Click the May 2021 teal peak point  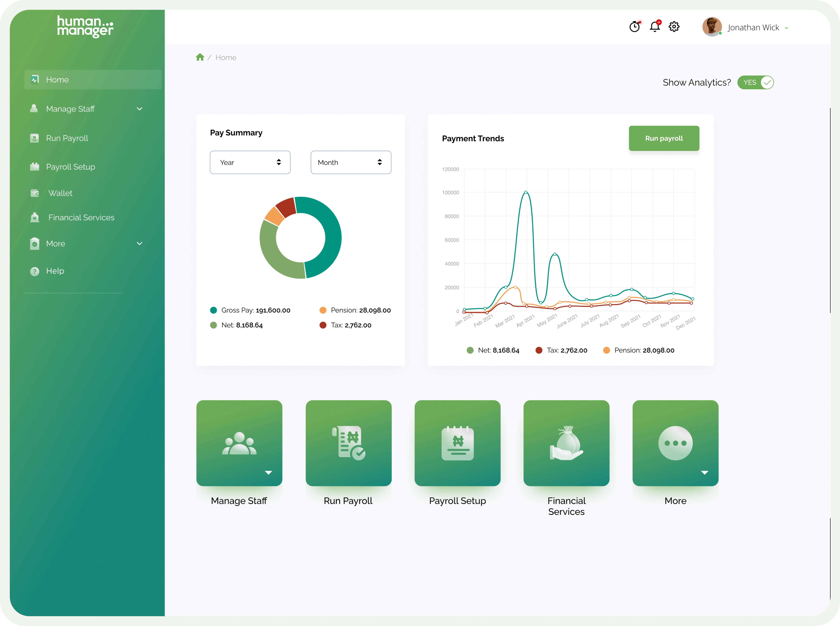click(555, 254)
